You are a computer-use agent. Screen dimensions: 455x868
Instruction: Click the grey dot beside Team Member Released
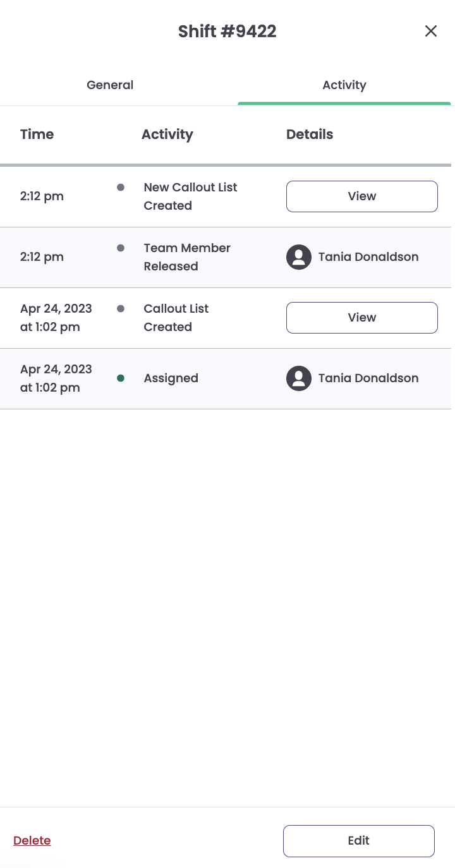coord(121,248)
